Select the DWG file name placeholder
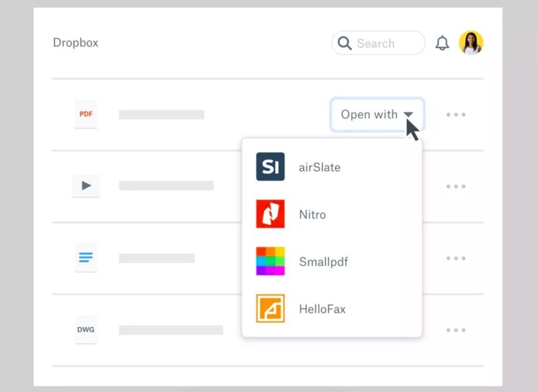537x392 pixels. 171,330
